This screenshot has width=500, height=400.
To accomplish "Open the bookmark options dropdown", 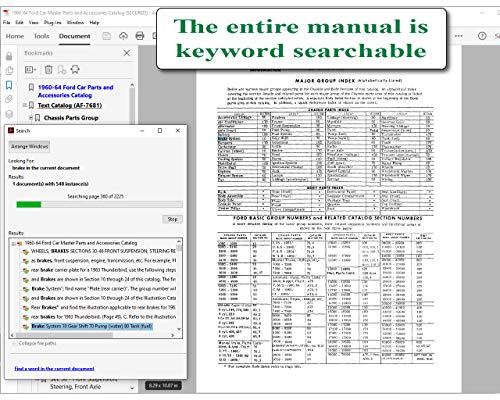I will tap(31, 70).
